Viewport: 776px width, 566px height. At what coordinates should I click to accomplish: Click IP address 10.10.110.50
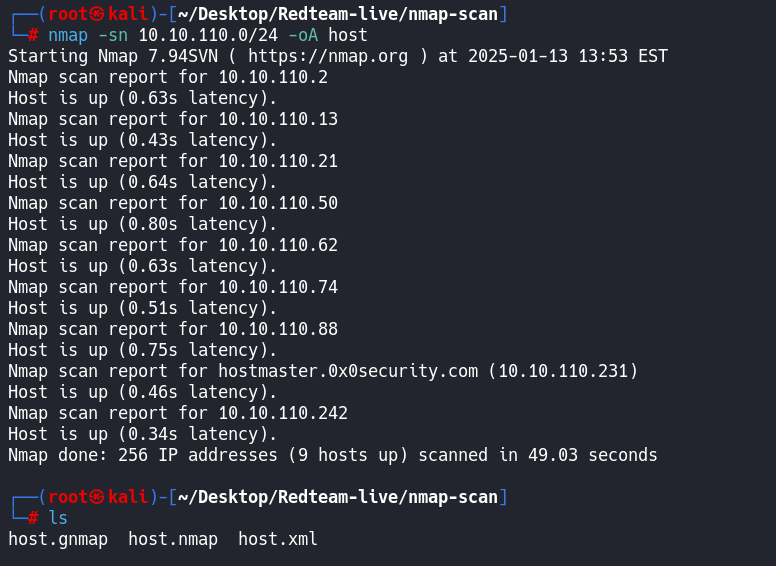point(278,203)
